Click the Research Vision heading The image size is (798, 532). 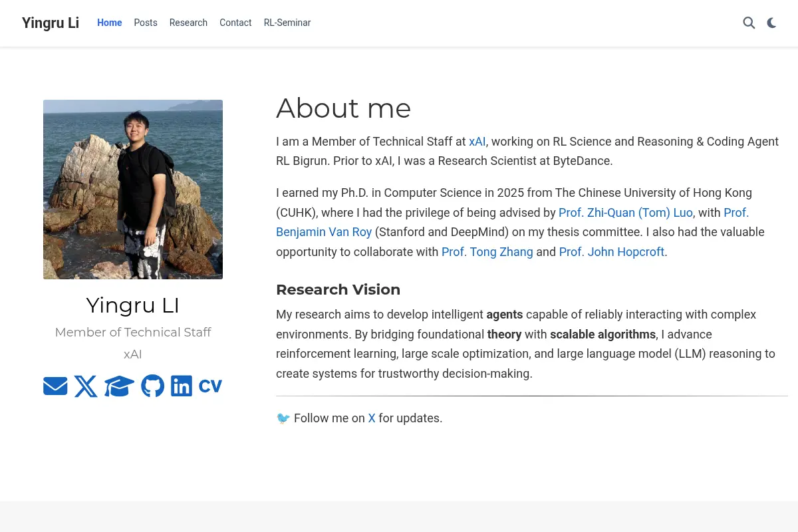click(x=338, y=289)
